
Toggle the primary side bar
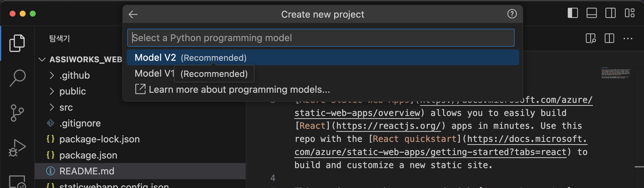point(573,13)
